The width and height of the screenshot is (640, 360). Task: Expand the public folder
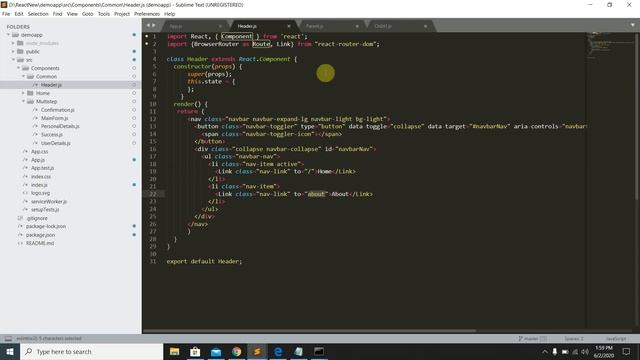tap(13, 51)
